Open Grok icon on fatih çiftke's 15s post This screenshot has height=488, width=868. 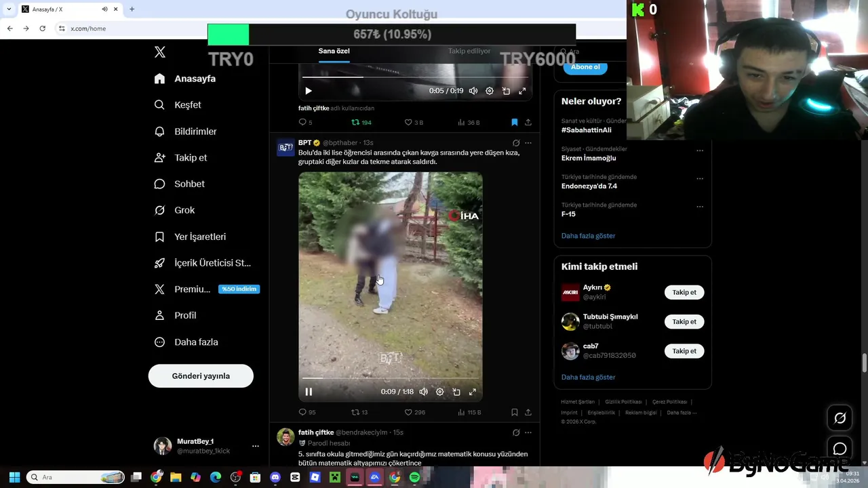pyautogui.click(x=516, y=432)
